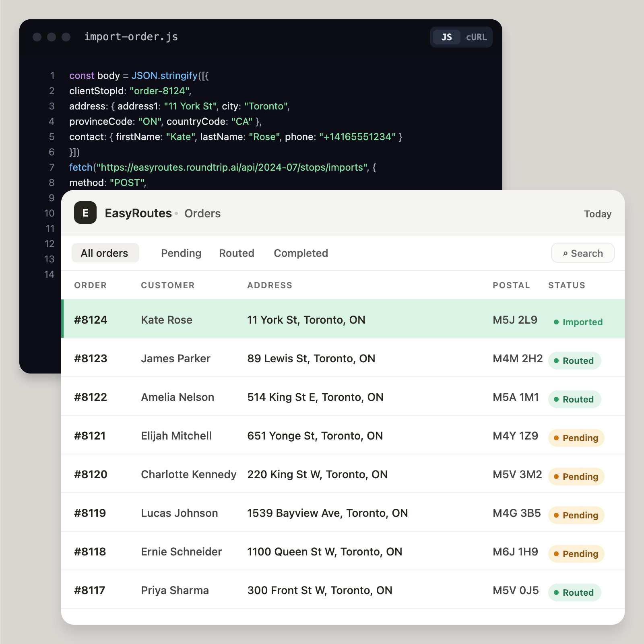Click customer Kate Rose
644x644 pixels.
pos(167,320)
